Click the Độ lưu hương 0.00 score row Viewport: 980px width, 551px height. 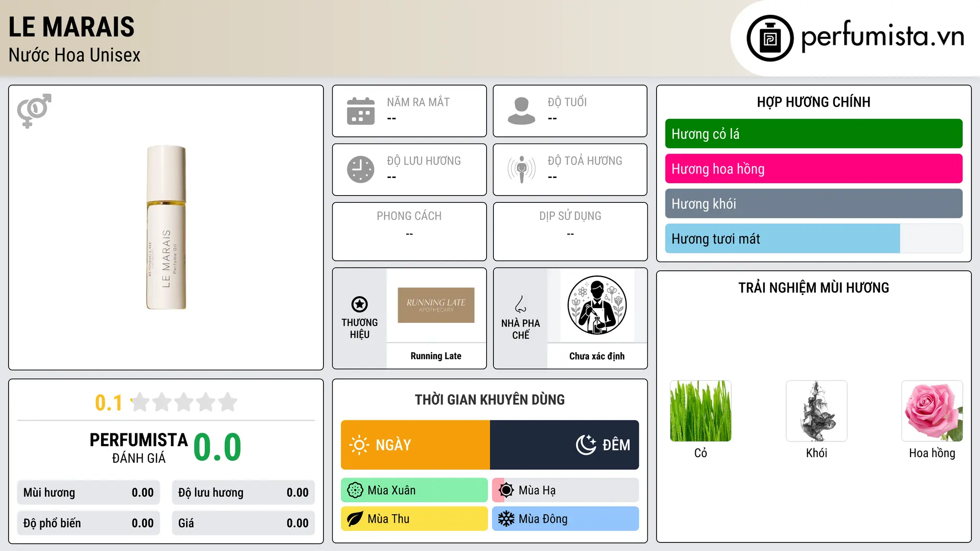tap(244, 493)
